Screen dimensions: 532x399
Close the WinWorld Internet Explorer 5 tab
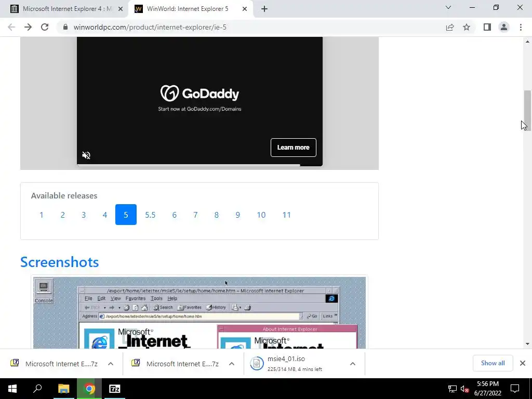coord(245,9)
